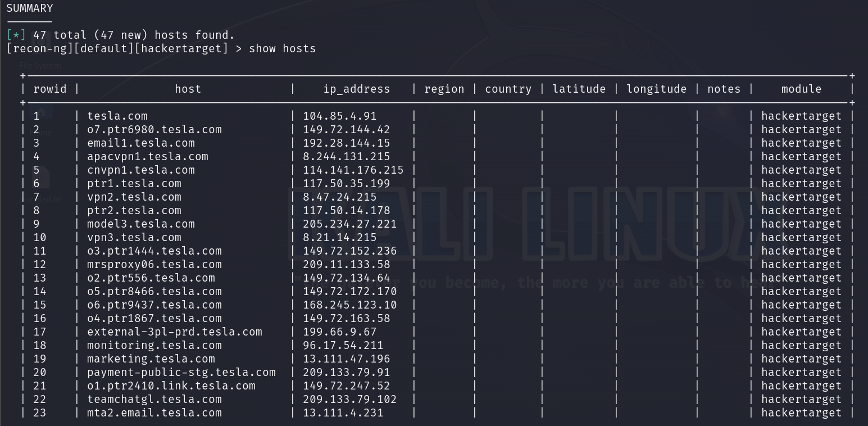The width and height of the screenshot is (868, 426).
Task: Select IP address 209.133.79.102
Action: click(350, 399)
